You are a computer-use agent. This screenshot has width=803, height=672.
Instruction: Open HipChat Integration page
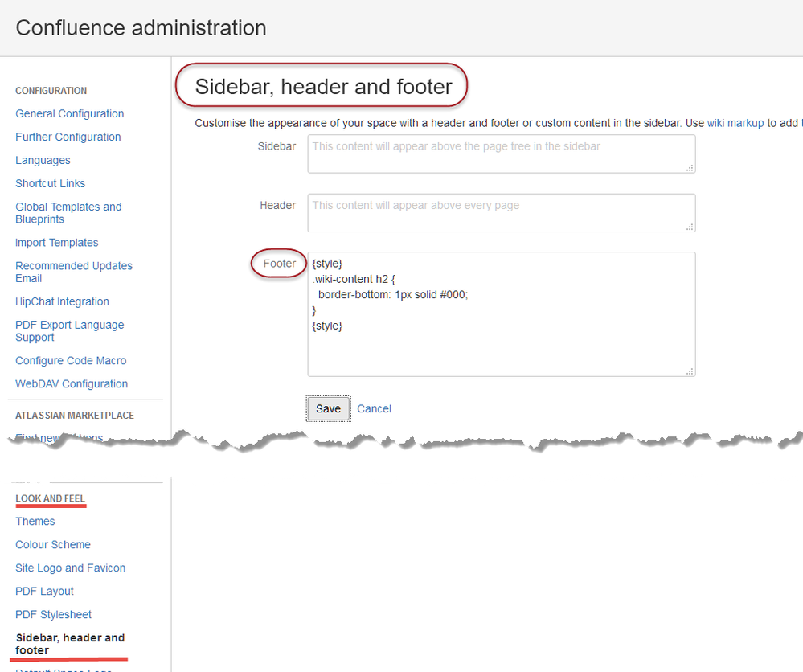pyautogui.click(x=62, y=301)
